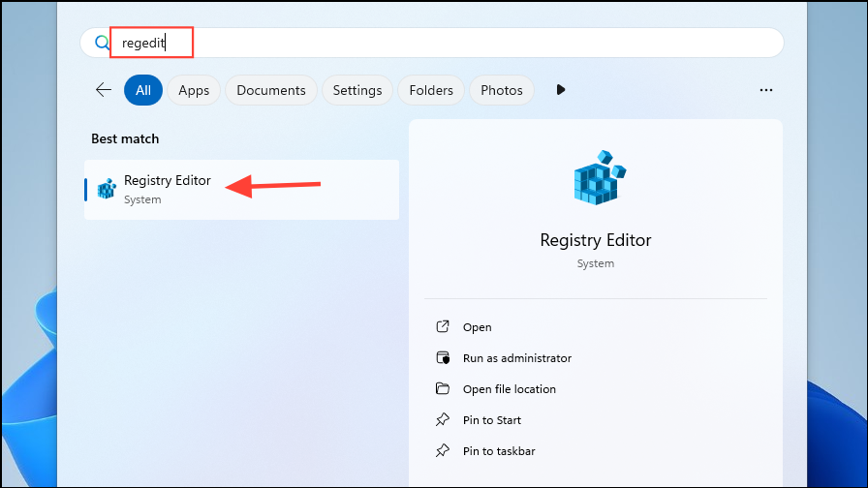
Task: Click the regedit search input field
Action: 432,43
